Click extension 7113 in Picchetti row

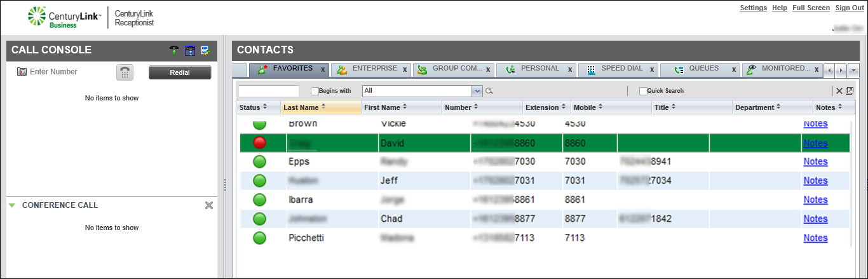click(575, 238)
